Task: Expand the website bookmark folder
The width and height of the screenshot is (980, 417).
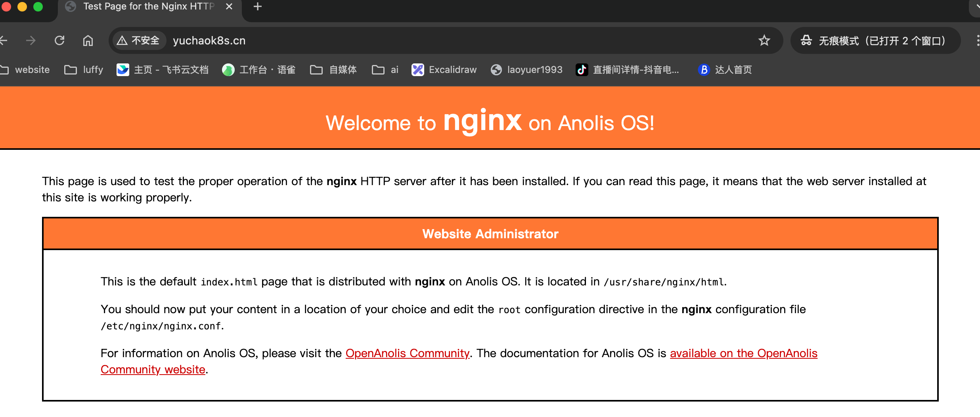Action: coord(25,70)
